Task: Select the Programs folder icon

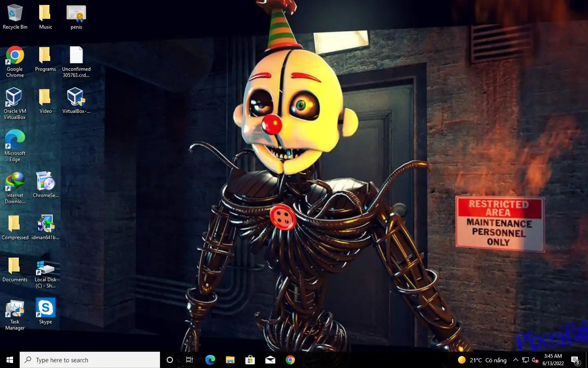Action: pos(45,59)
